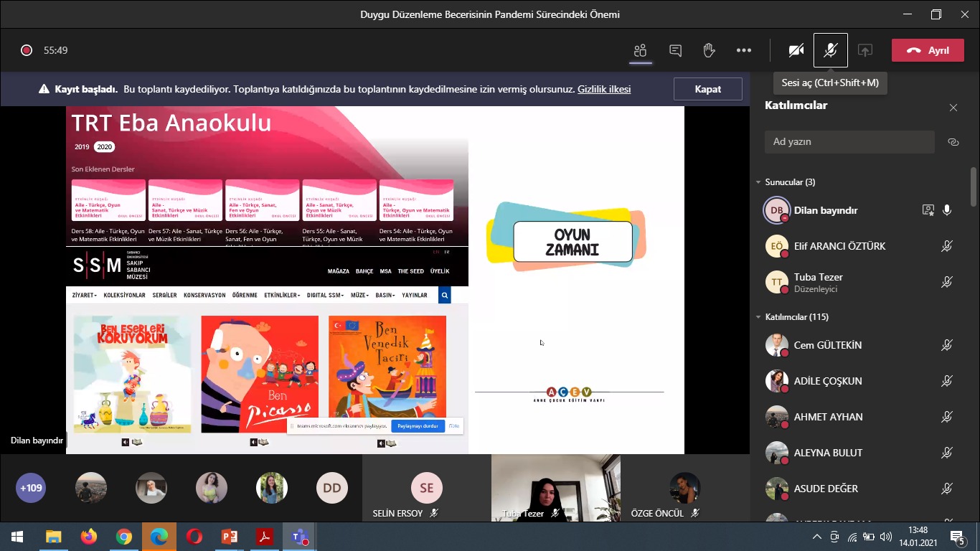Click the SSM museum logo
The image size is (980, 551).
[111, 266]
